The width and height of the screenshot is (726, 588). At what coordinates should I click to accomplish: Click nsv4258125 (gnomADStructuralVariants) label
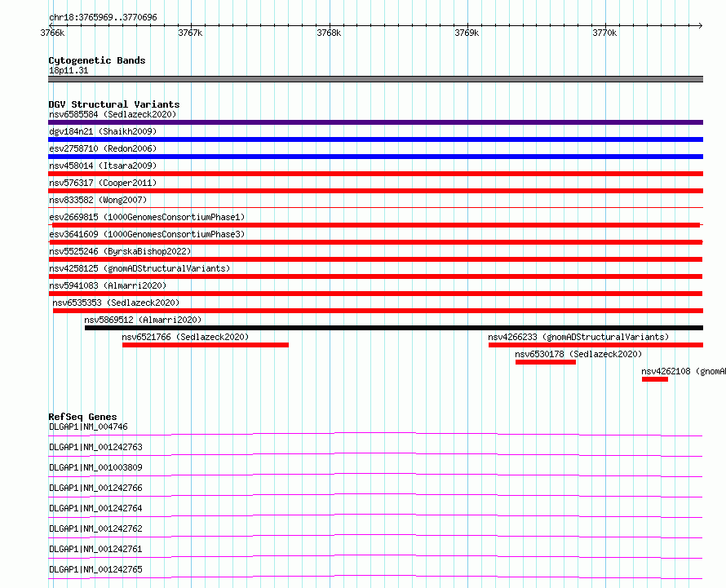139,268
